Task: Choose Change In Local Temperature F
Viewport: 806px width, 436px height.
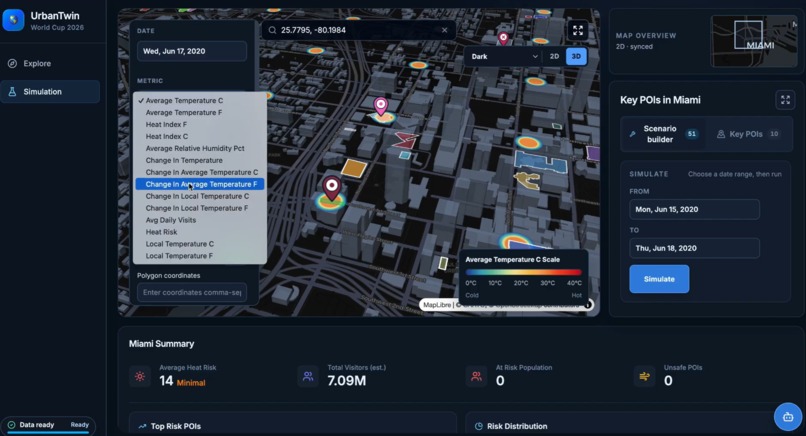Action: [x=199, y=208]
